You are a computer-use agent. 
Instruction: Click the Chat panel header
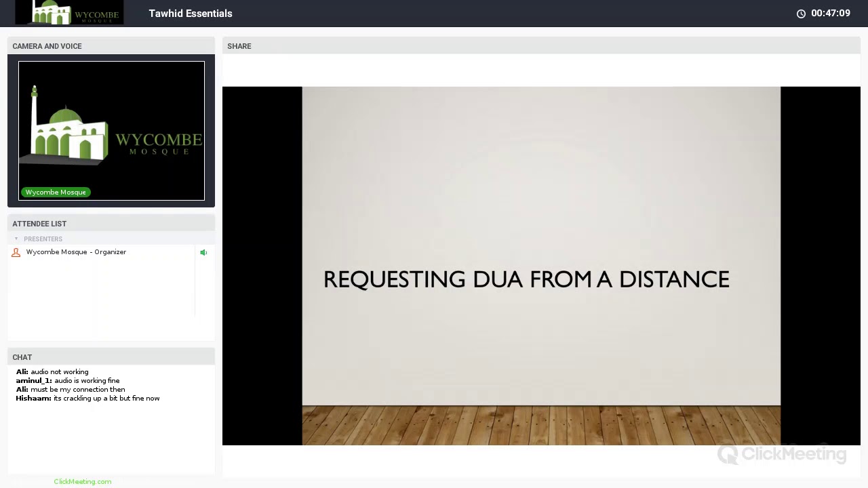tap(111, 357)
